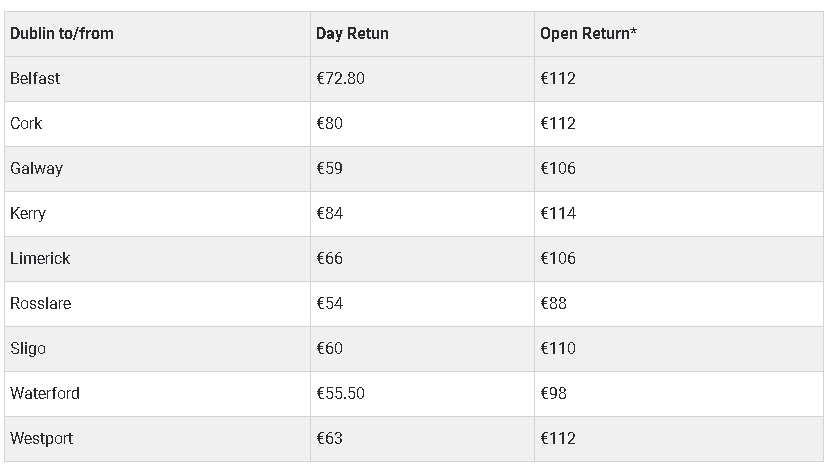Screen dimensions: 833x475
Task: Click Belfast day return price €72.80
Action: click(x=341, y=79)
